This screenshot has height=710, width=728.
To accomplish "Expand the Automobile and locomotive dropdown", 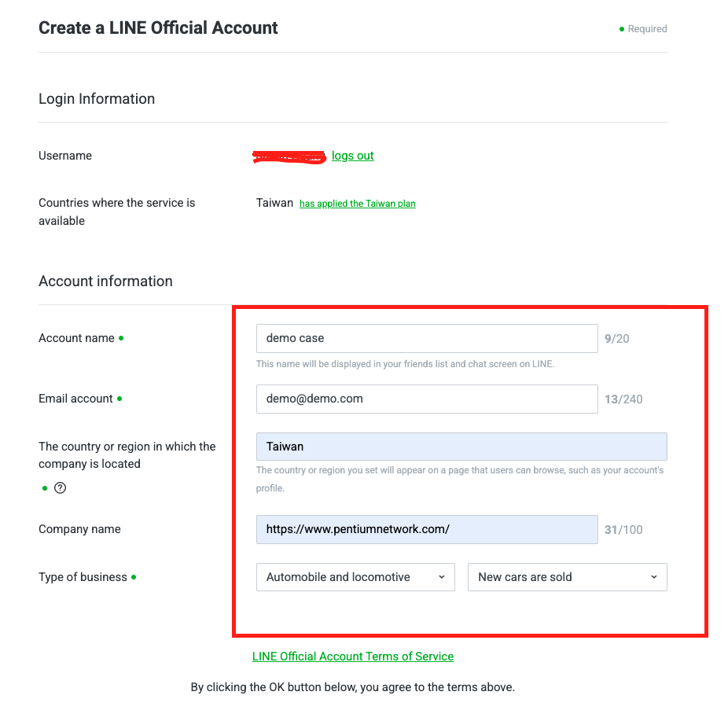I will coord(355,577).
